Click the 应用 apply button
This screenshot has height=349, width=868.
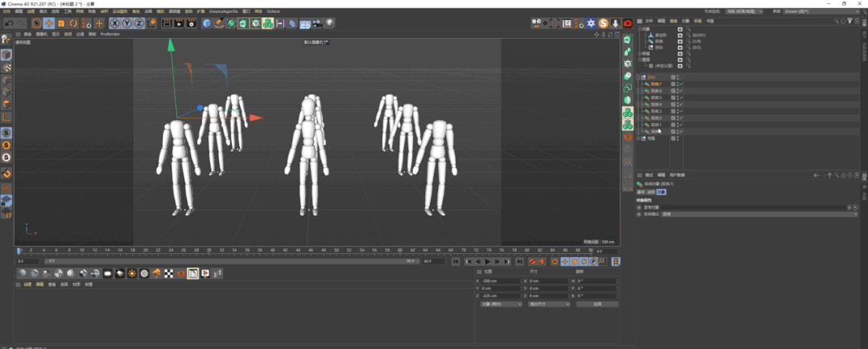(597, 304)
